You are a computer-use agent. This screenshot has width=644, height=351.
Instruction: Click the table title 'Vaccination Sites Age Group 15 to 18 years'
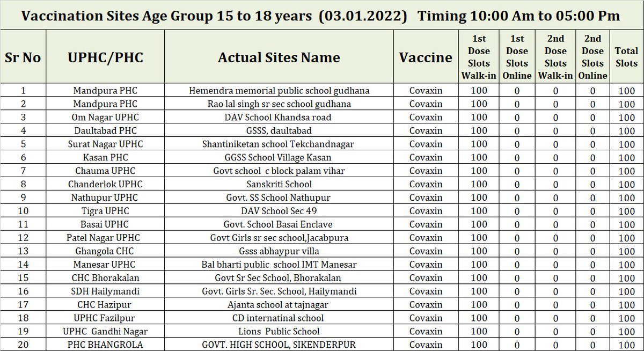pos(166,16)
